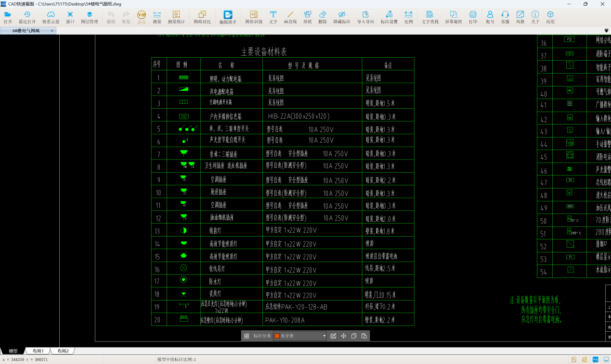
Task: Open the 账号 account panel
Action: pyautogui.click(x=490, y=17)
